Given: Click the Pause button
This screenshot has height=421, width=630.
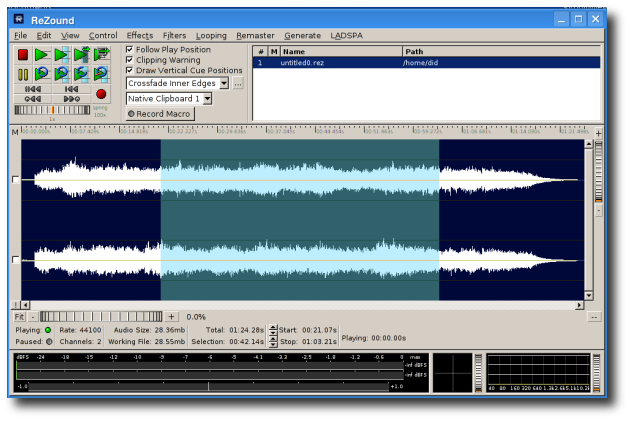Looking at the screenshot, I should click(23, 74).
